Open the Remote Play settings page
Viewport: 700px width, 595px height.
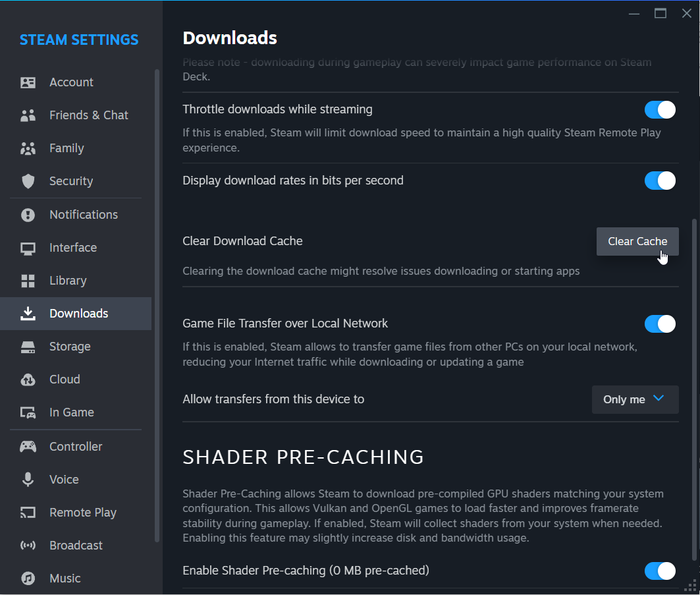coord(83,512)
